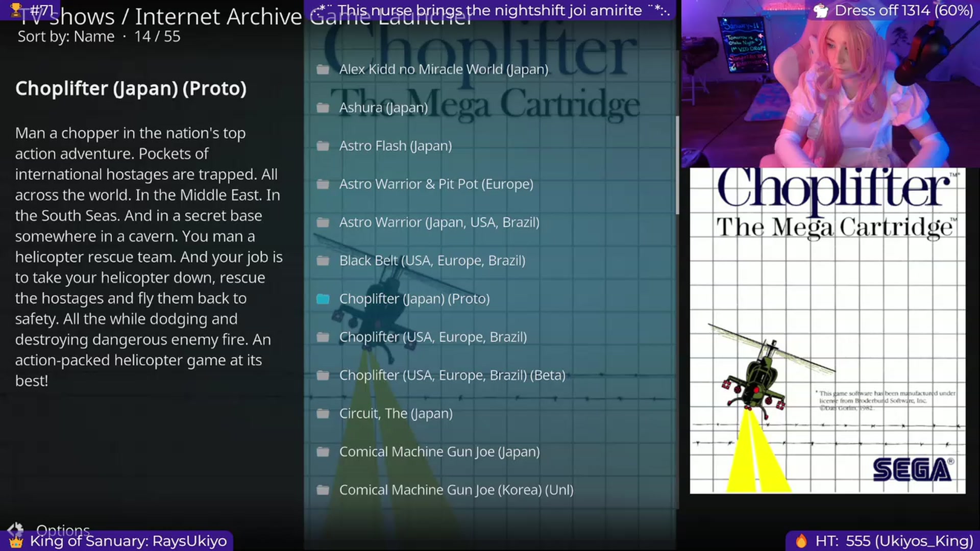Click the 14 / 55 item counter
The image size is (980, 551).
(x=157, y=37)
